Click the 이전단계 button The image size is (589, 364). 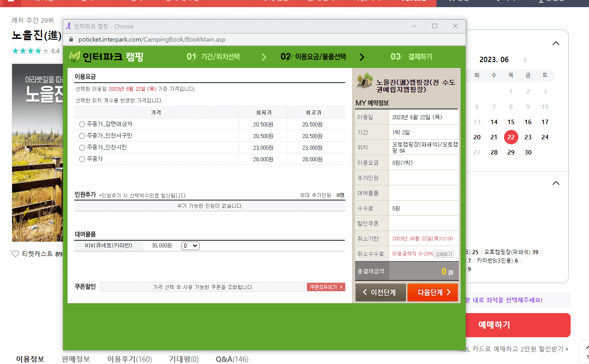pos(381,293)
